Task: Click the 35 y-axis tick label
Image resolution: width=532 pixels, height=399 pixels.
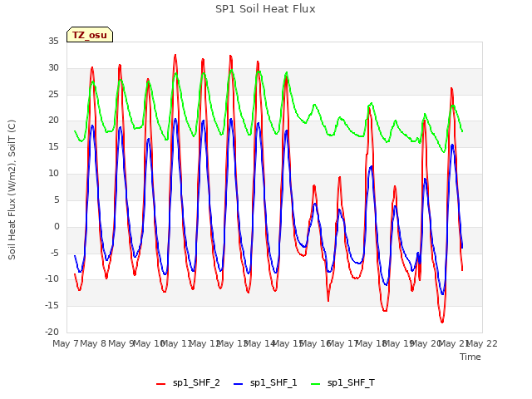Action: tap(53, 42)
